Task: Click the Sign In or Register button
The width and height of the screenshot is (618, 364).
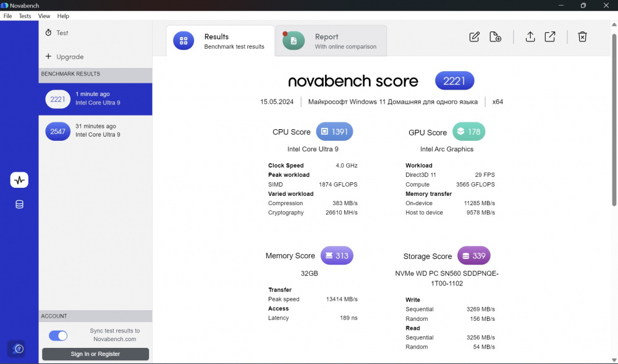Action: pos(95,353)
